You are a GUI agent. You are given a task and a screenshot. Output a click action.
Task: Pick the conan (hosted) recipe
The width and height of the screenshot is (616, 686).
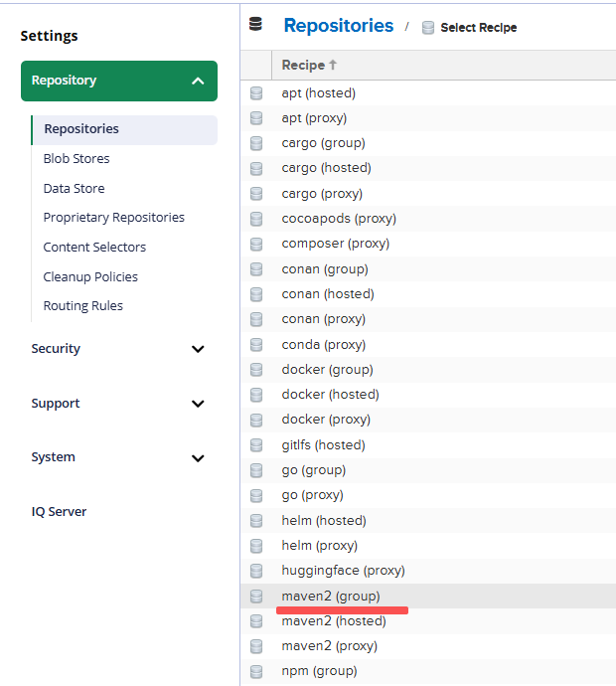(x=328, y=294)
